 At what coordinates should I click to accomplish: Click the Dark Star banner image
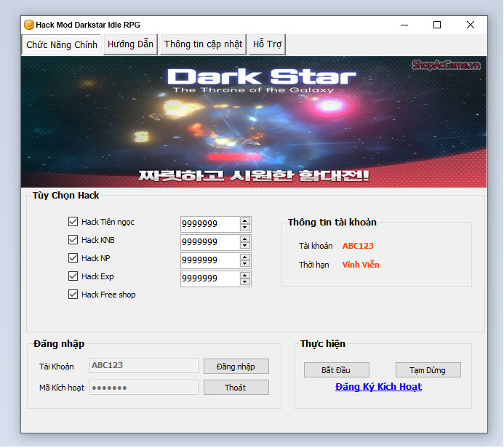pyautogui.click(x=254, y=121)
